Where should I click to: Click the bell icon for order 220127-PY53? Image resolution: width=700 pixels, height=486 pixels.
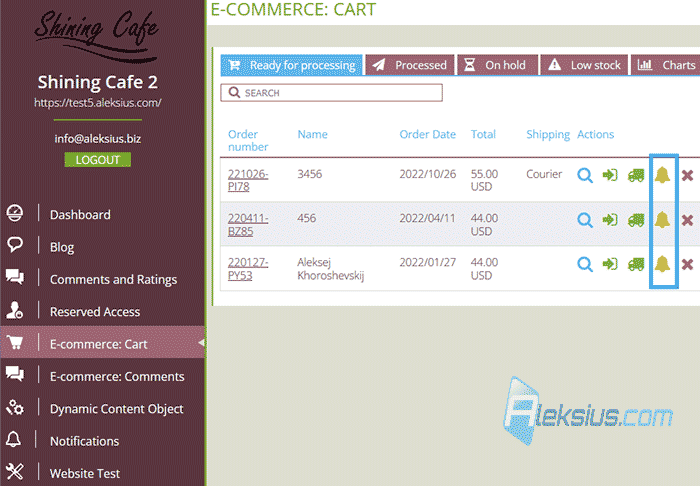[662, 263]
